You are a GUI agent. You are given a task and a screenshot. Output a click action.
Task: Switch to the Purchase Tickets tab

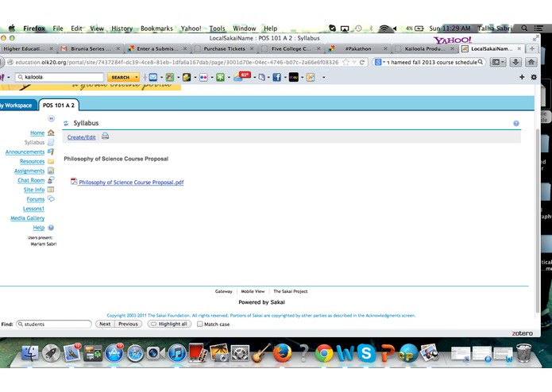224,48
